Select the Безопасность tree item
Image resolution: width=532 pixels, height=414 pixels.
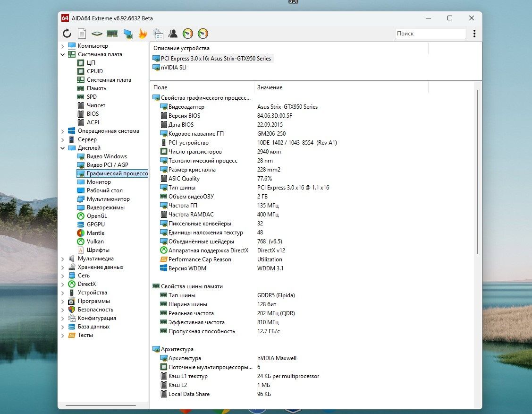95,310
